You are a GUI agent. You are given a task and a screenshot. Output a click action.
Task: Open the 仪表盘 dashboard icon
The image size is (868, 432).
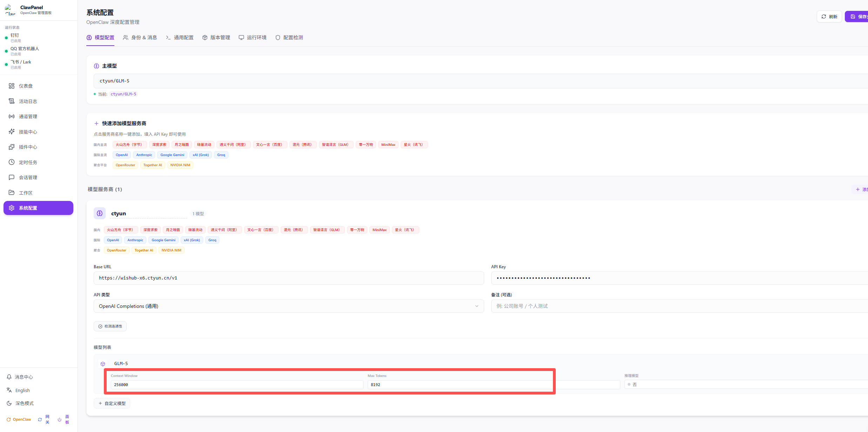pyautogui.click(x=12, y=86)
